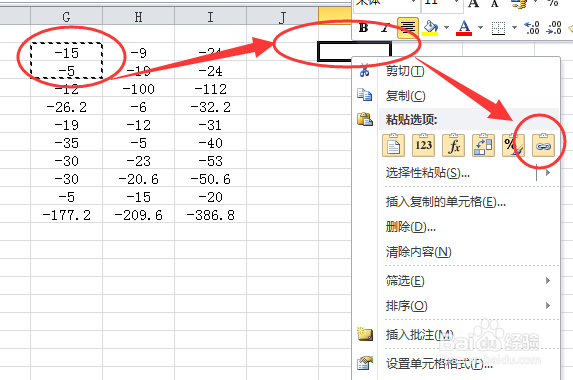Image resolution: width=573 pixels, height=380 pixels.
Task: Select 插入复制的单元格(E)... menu item
Action: point(457,201)
